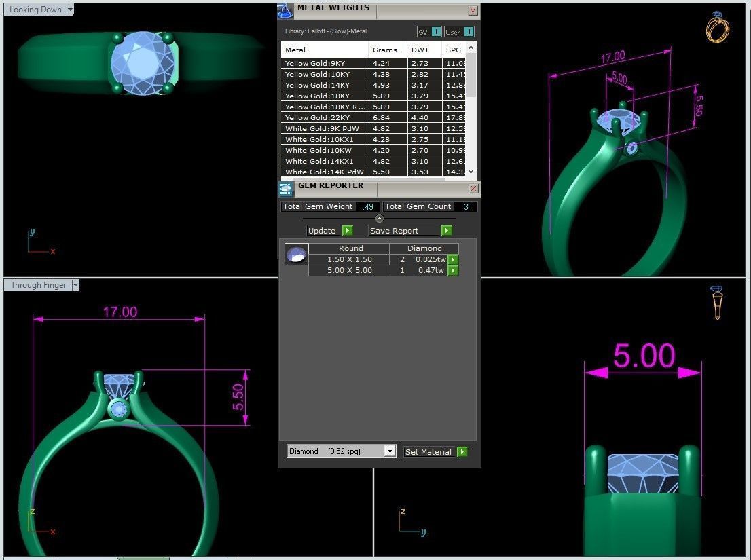The width and height of the screenshot is (751, 560).
Task: Click the 1.50 X 1.50 size cell
Action: coord(349,259)
